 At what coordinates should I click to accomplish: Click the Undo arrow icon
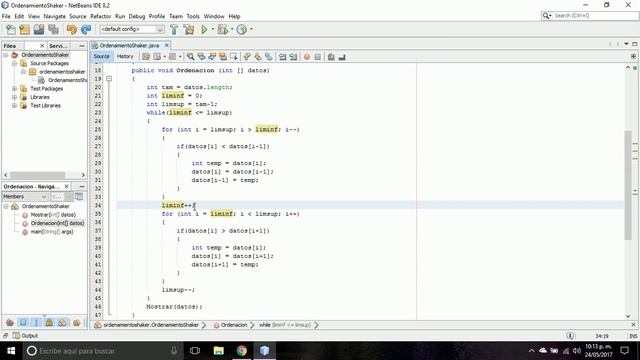click(72, 29)
